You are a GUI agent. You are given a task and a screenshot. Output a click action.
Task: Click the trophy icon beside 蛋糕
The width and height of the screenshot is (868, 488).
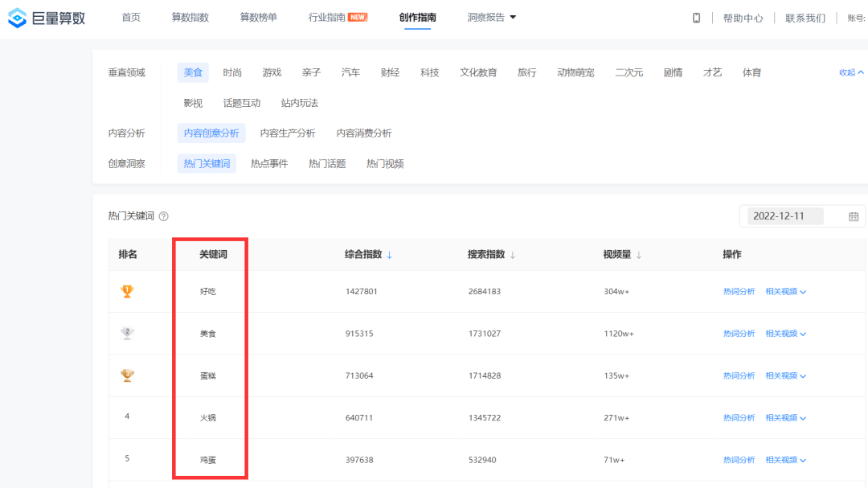pyautogui.click(x=127, y=375)
